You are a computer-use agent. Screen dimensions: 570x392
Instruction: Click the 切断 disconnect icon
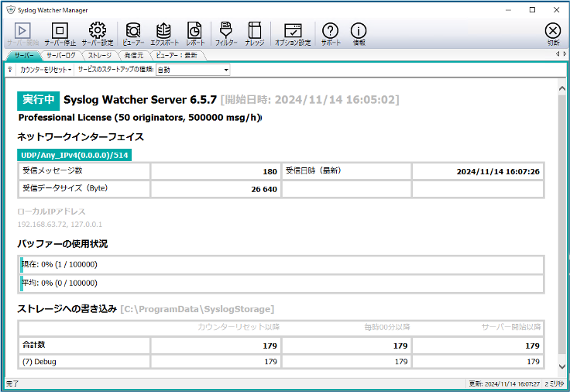click(553, 31)
